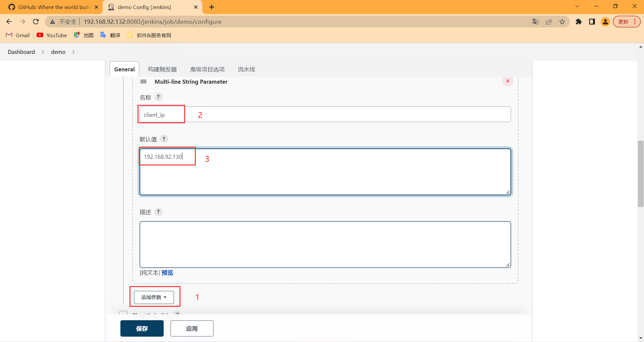Open help for 名称 field
The width and height of the screenshot is (644, 342).
tap(158, 97)
